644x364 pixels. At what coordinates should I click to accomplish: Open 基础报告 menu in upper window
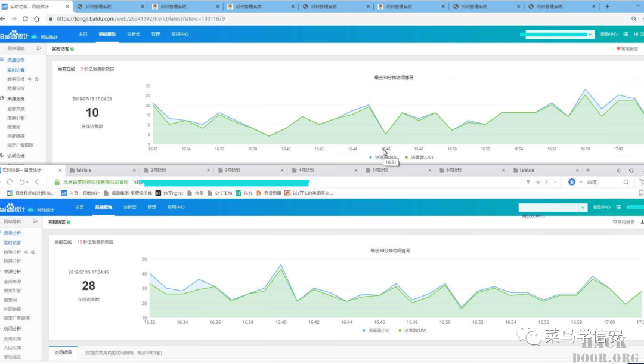(x=107, y=34)
